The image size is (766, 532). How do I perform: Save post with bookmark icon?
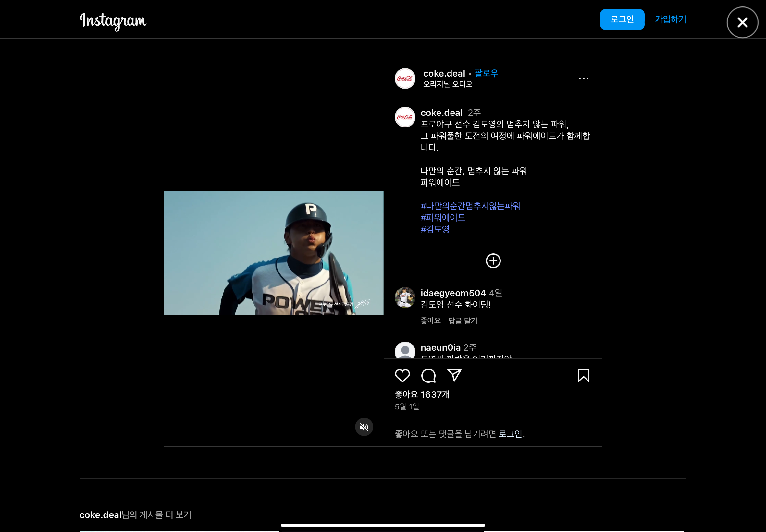[x=583, y=376]
